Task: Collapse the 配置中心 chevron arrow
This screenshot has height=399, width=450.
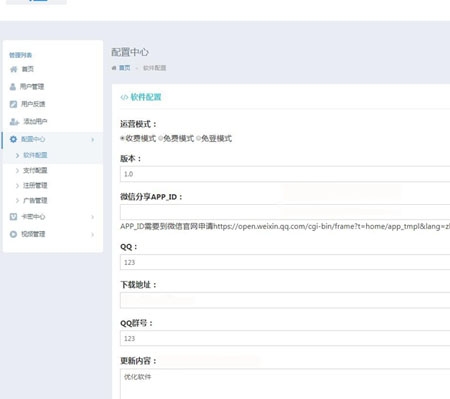Action: coord(93,140)
